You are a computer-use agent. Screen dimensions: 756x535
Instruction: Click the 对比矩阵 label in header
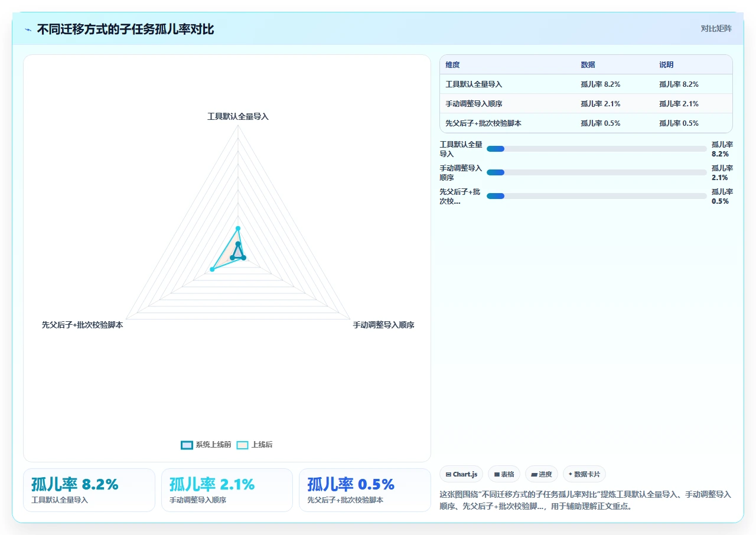(x=716, y=28)
